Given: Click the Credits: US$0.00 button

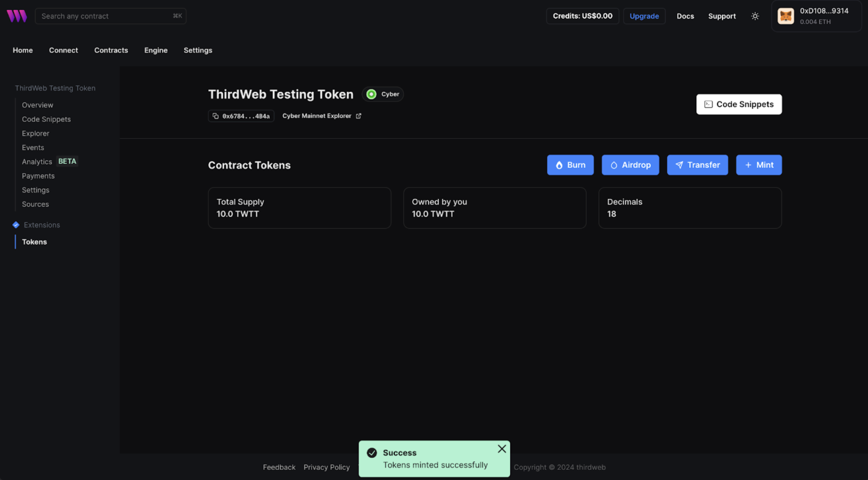Looking at the screenshot, I should pyautogui.click(x=582, y=16).
